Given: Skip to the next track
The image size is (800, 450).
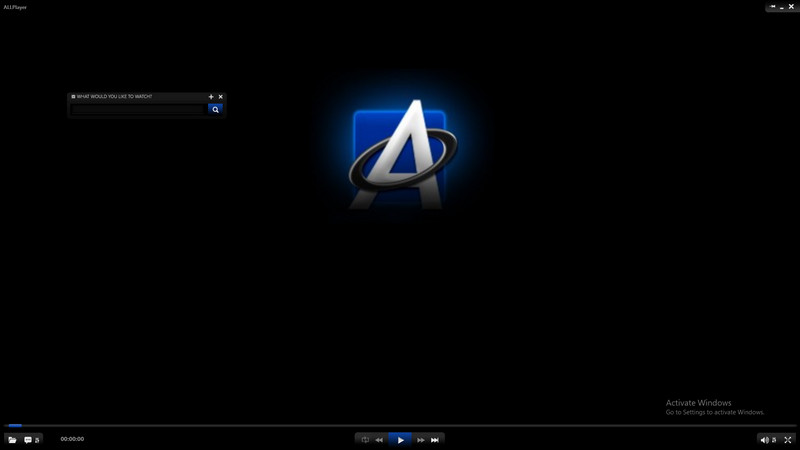Looking at the screenshot, I should [x=435, y=440].
